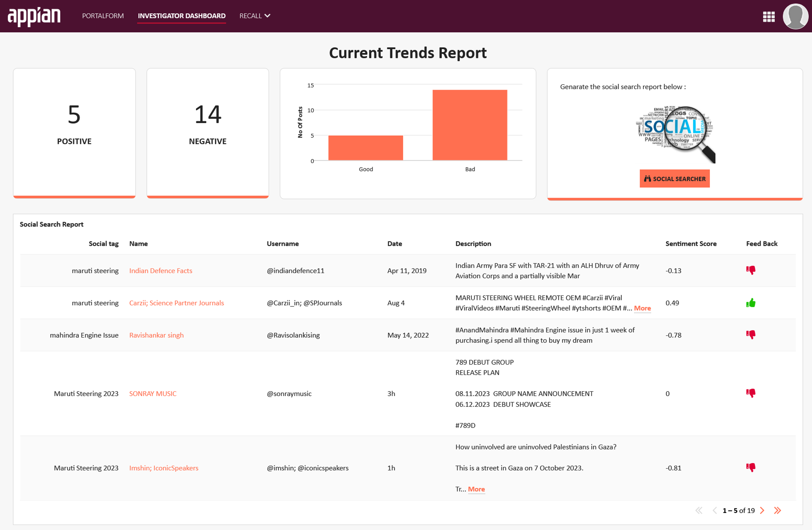Image resolution: width=812 pixels, height=530 pixels.
Task: Click the 5 POSITIVE summary card
Action: [x=74, y=133]
